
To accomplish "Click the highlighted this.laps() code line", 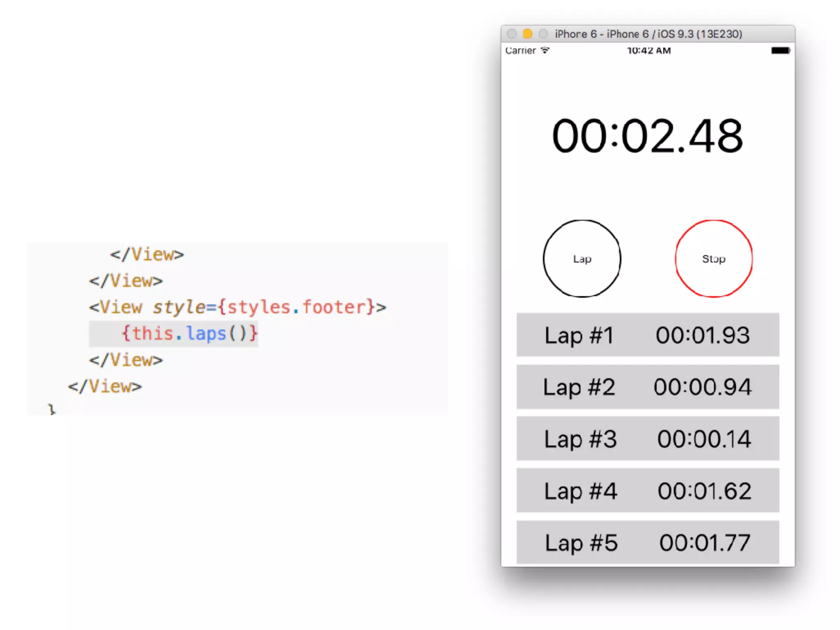I will pos(189,333).
